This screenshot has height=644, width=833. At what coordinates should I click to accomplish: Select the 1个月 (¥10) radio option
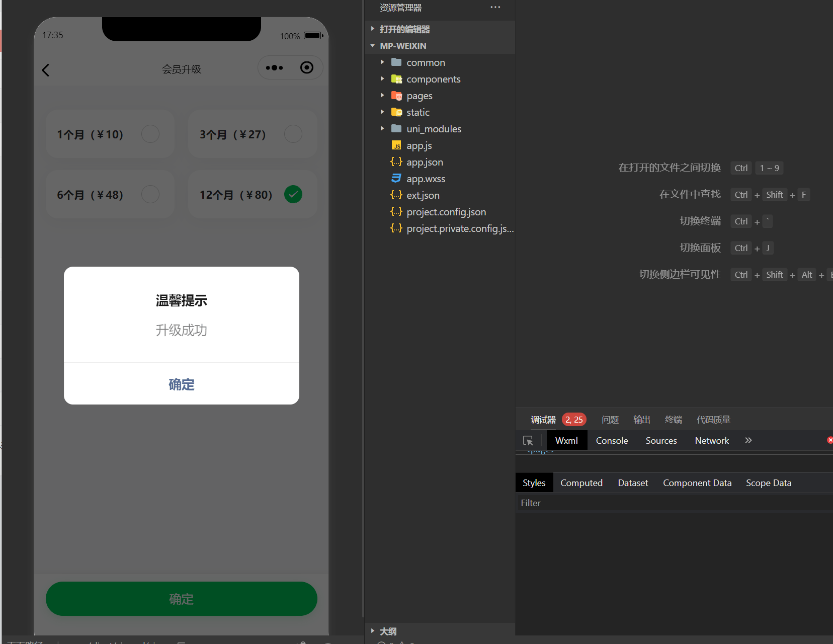click(150, 134)
